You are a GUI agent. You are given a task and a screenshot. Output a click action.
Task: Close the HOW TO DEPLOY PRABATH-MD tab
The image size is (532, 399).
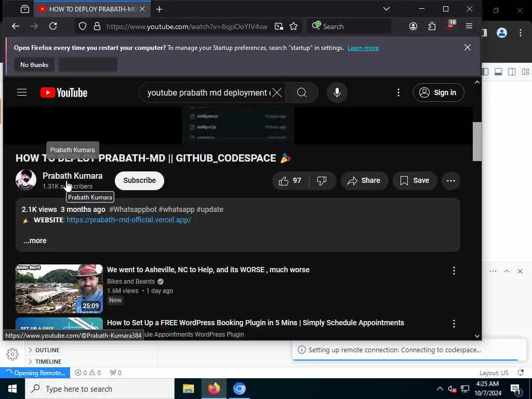(142, 9)
